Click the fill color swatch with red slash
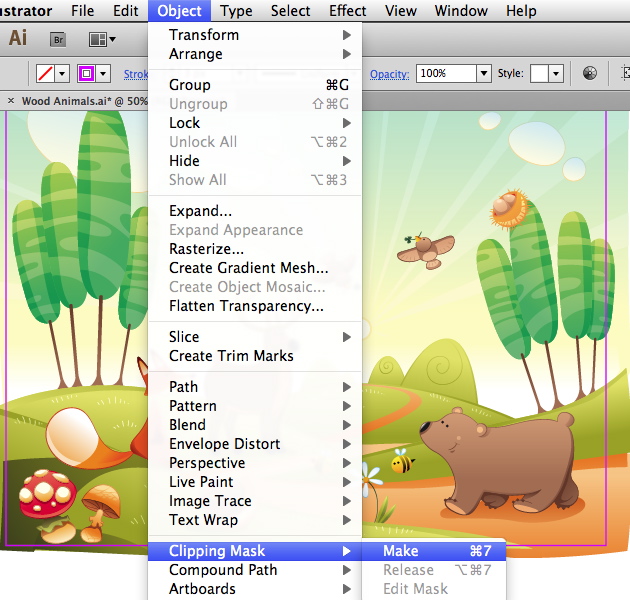Screen dimensions: 630x600 pos(45,74)
